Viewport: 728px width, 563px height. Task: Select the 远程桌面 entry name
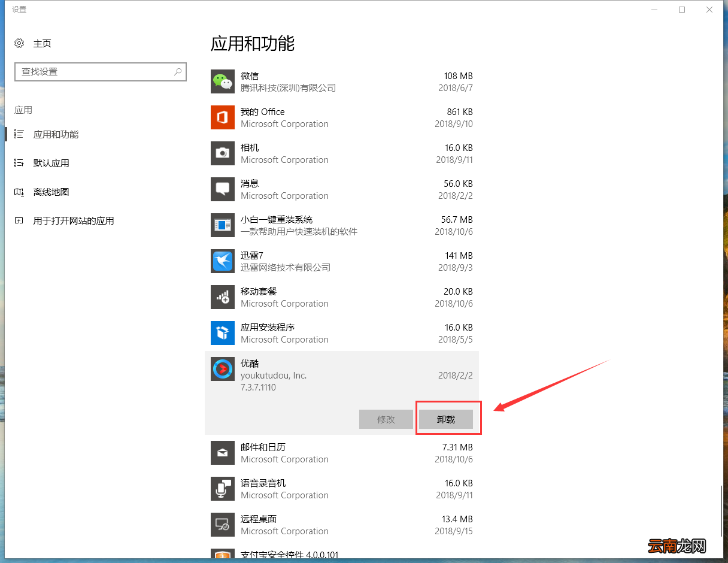point(259,519)
